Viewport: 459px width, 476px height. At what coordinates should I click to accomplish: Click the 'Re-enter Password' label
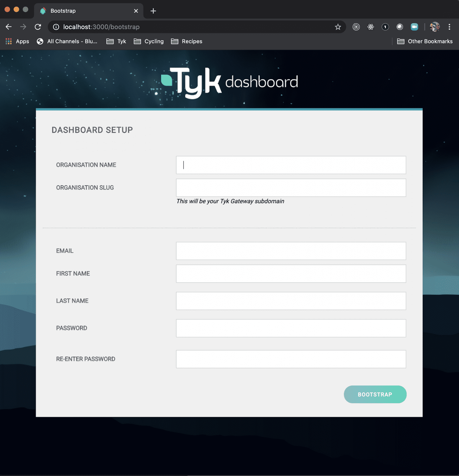tap(86, 359)
